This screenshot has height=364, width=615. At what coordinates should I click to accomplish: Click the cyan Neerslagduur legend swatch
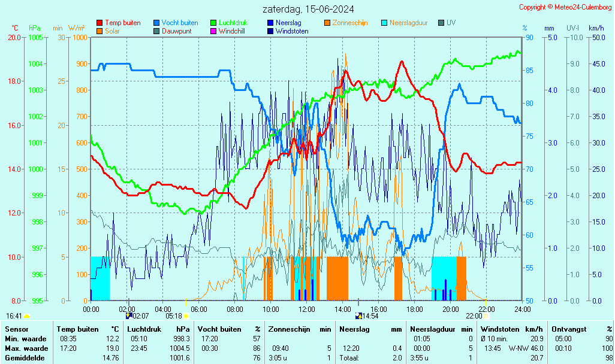(x=384, y=23)
